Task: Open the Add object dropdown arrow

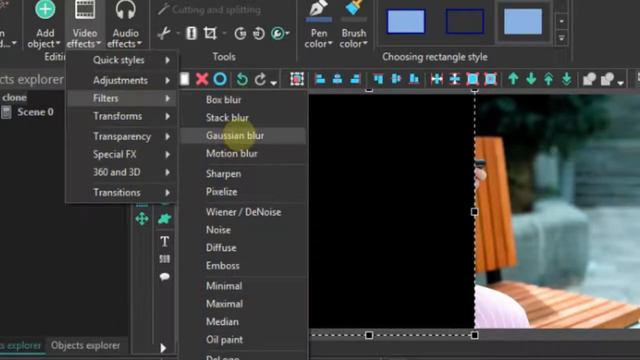Action: click(58, 43)
